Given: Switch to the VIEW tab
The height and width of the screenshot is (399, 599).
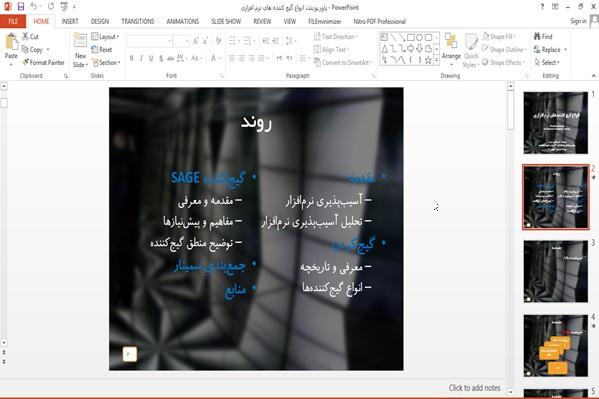Looking at the screenshot, I should click(x=290, y=21).
